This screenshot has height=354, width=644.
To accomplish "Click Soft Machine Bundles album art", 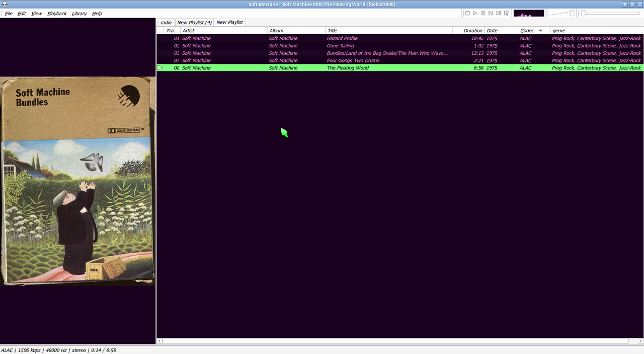I will click(78, 181).
